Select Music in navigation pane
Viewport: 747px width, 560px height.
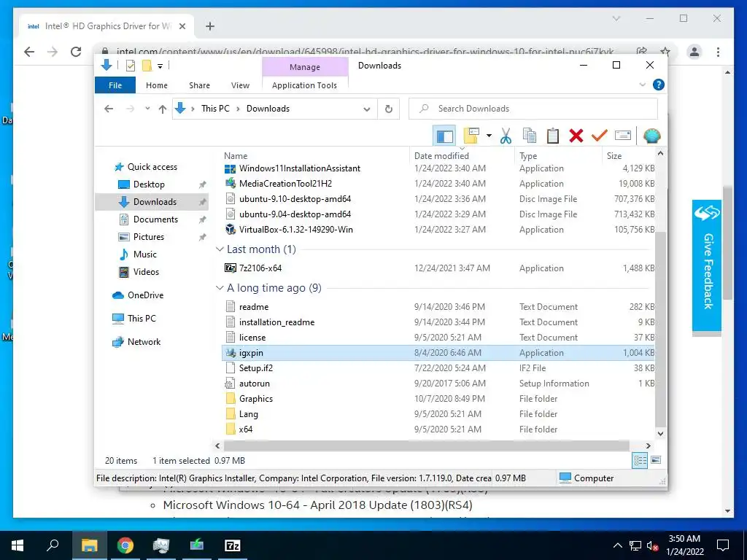(145, 254)
